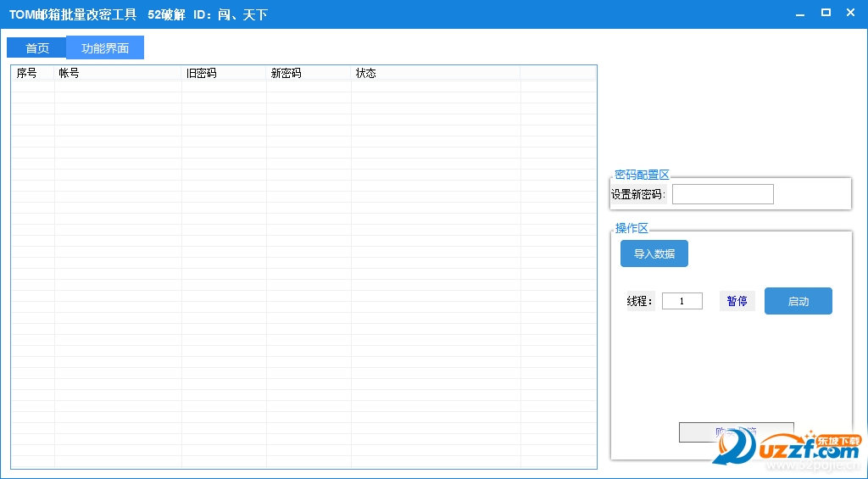Click the 设置新密码 label
The width and height of the screenshot is (868, 479).
[638, 194]
